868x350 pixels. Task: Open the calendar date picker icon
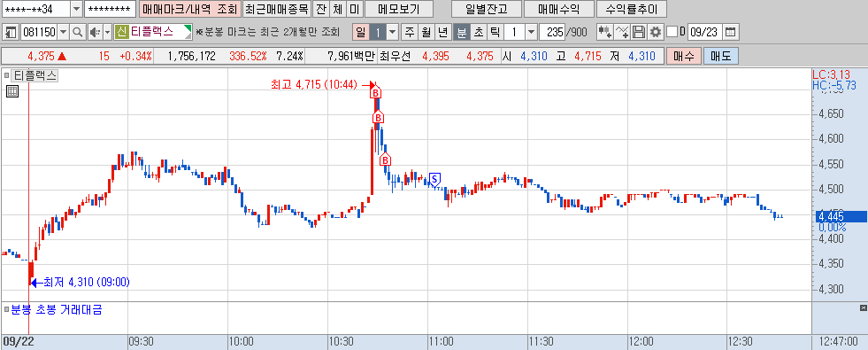731,32
